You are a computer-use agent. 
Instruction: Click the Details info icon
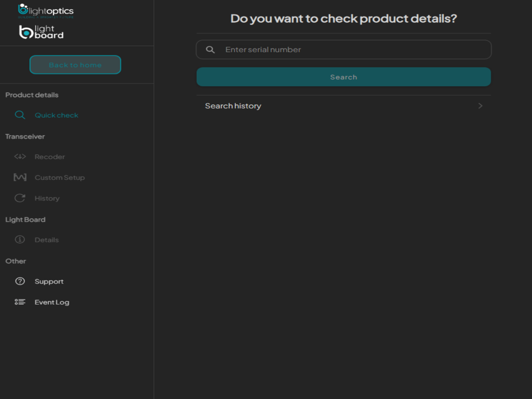[x=20, y=240]
